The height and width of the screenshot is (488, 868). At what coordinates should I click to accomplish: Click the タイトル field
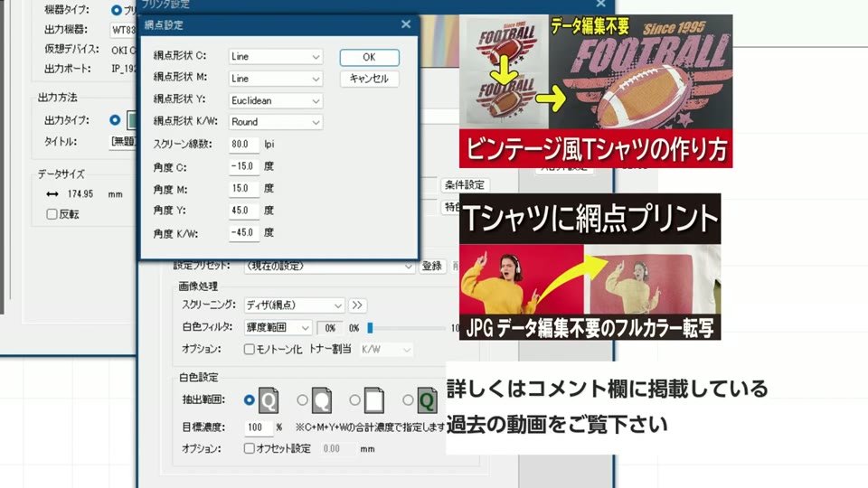coord(124,142)
